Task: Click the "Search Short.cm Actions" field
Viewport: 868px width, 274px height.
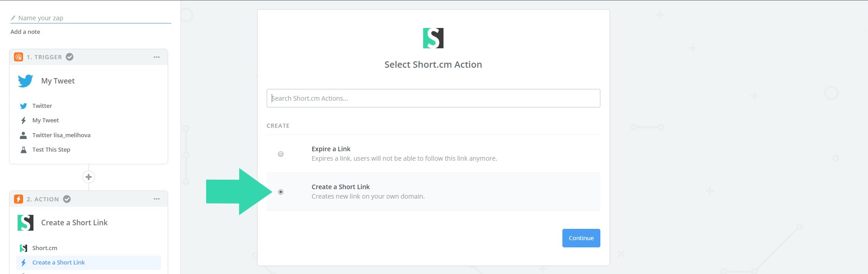Action: 433,98
